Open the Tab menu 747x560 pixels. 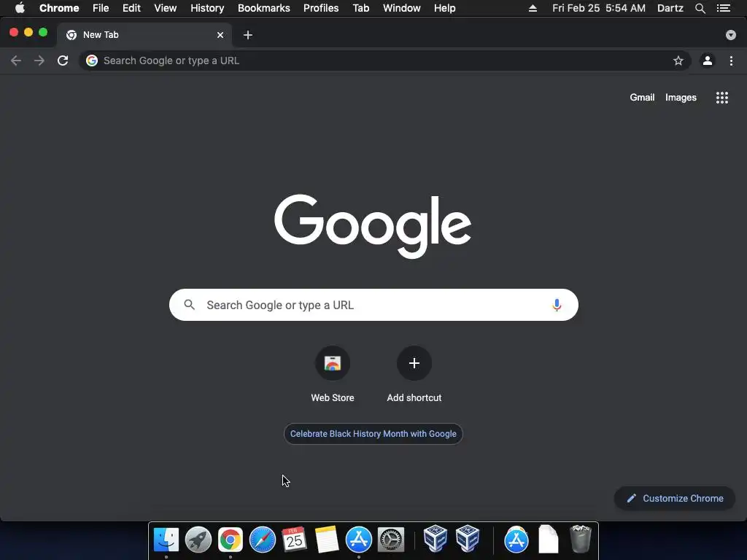[360, 8]
